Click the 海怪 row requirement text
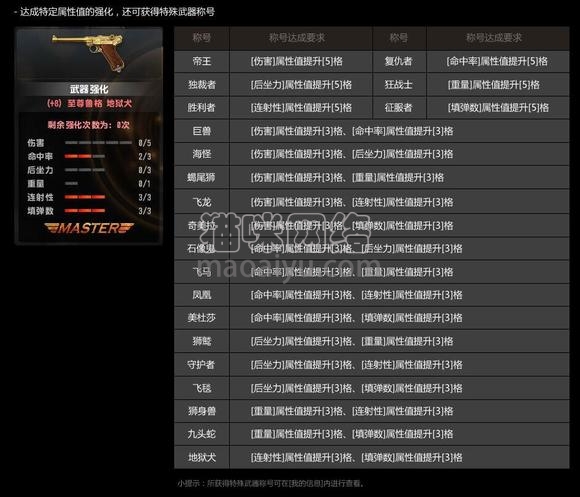The height and width of the screenshot is (497, 580). pyautogui.click(x=352, y=154)
